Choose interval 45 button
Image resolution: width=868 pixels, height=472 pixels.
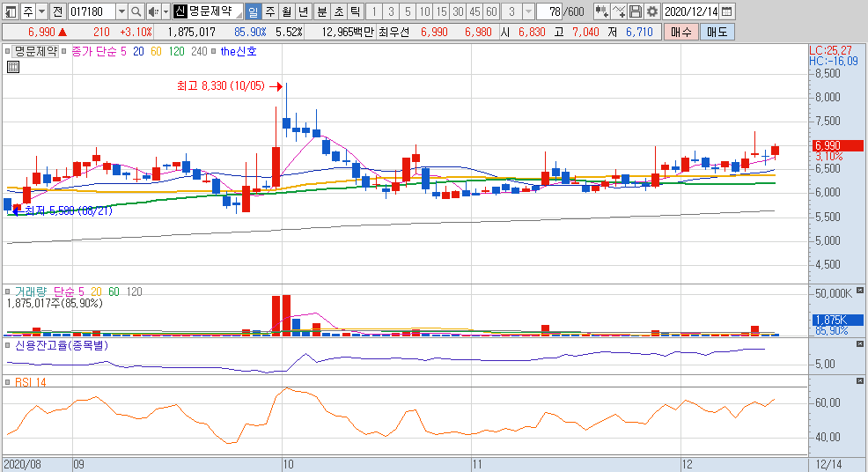pos(474,11)
